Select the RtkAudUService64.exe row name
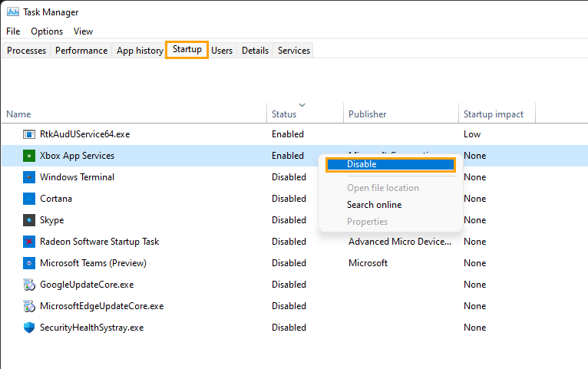This screenshot has height=369, width=588. [84, 134]
